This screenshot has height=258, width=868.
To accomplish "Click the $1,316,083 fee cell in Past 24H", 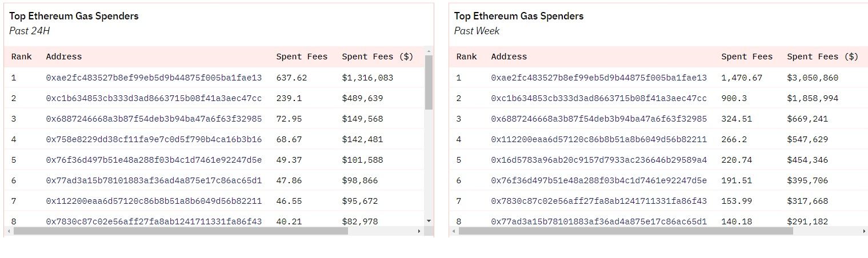I will [x=367, y=78].
